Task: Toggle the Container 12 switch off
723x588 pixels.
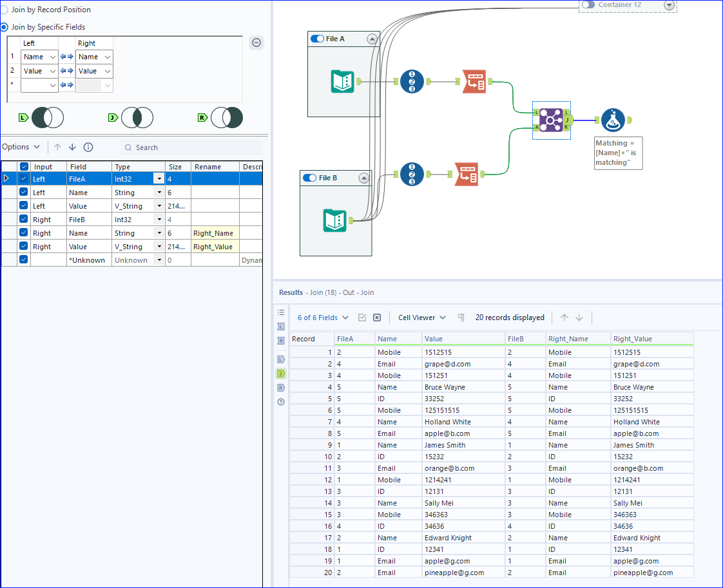Action: point(588,5)
